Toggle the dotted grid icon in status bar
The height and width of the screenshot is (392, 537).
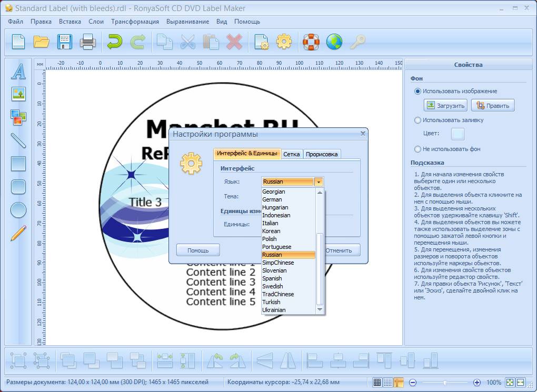387,383
